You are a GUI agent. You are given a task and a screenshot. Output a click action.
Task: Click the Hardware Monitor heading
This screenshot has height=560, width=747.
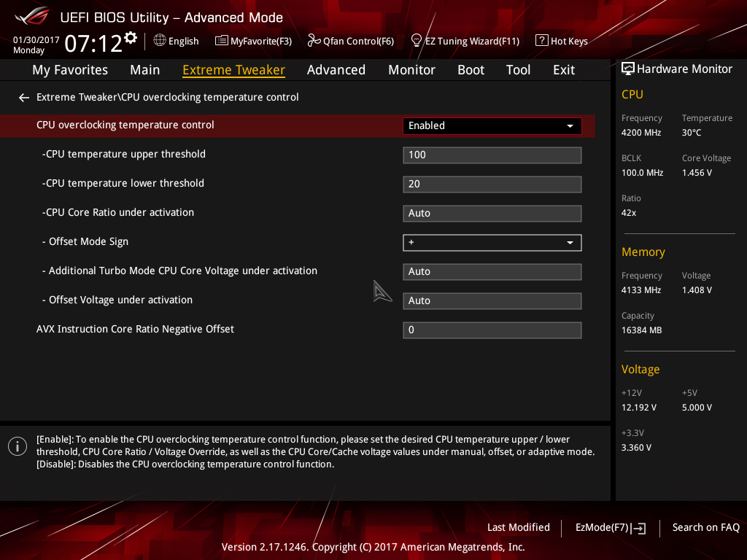pos(684,69)
